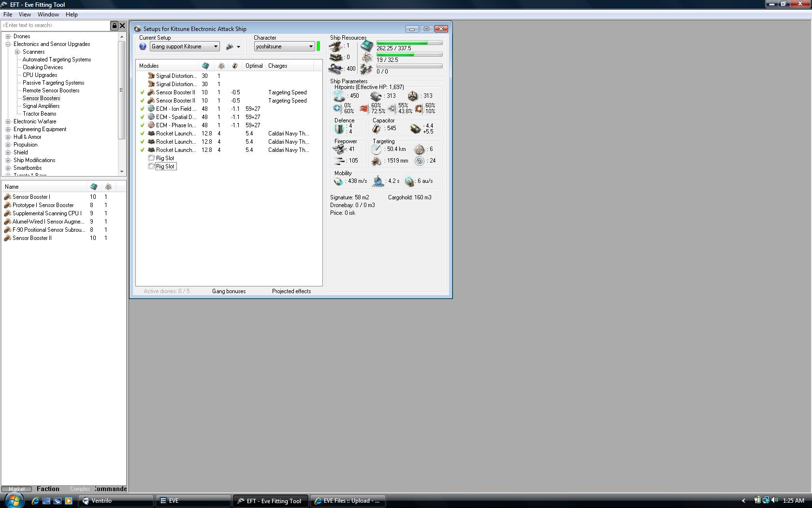The image size is (812, 508).
Task: Click the capacitor capacity icon beside 545
Action: click(x=377, y=129)
